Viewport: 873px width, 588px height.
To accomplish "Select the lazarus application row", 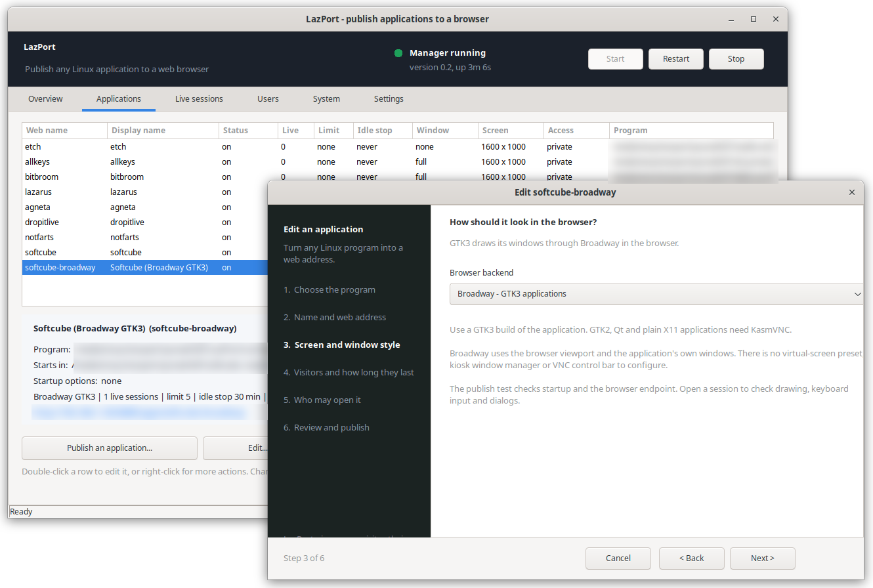I will (145, 192).
